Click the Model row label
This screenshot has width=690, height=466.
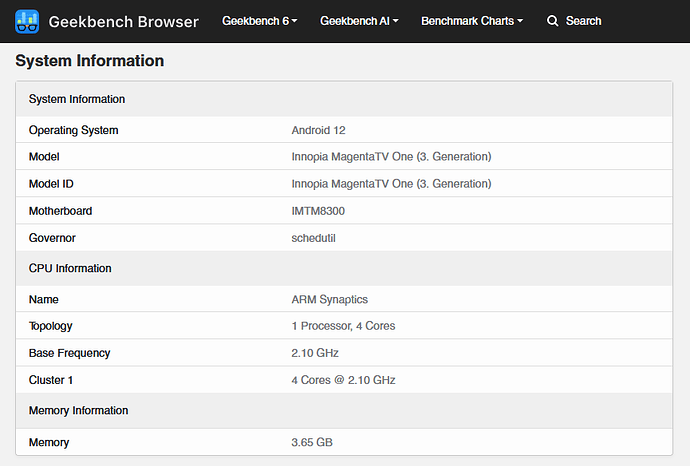click(x=44, y=157)
